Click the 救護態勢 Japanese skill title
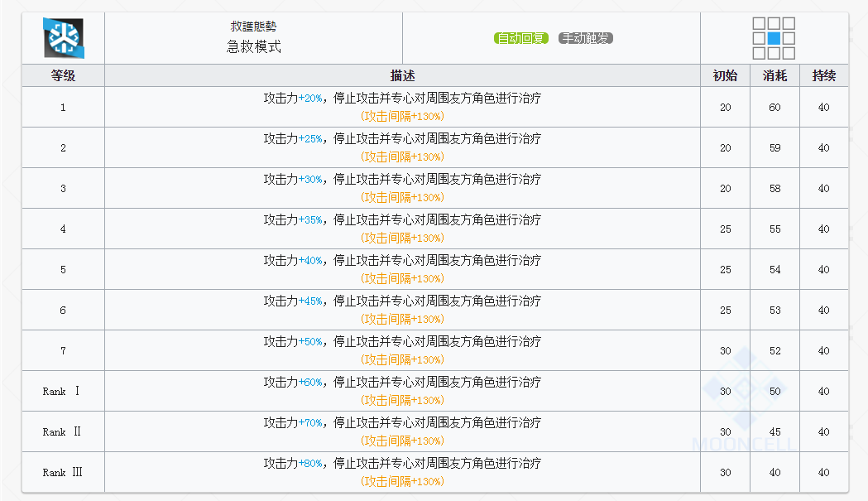 click(x=253, y=26)
